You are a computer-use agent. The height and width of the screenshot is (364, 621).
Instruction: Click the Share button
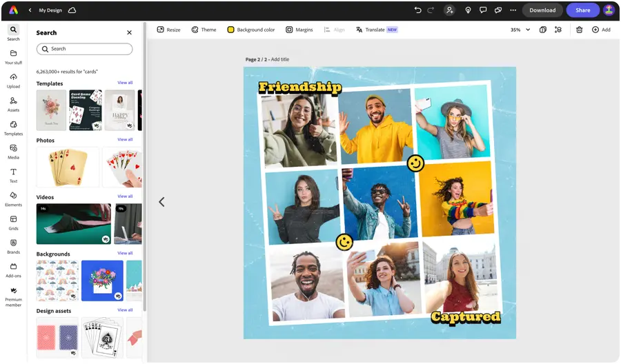582,10
